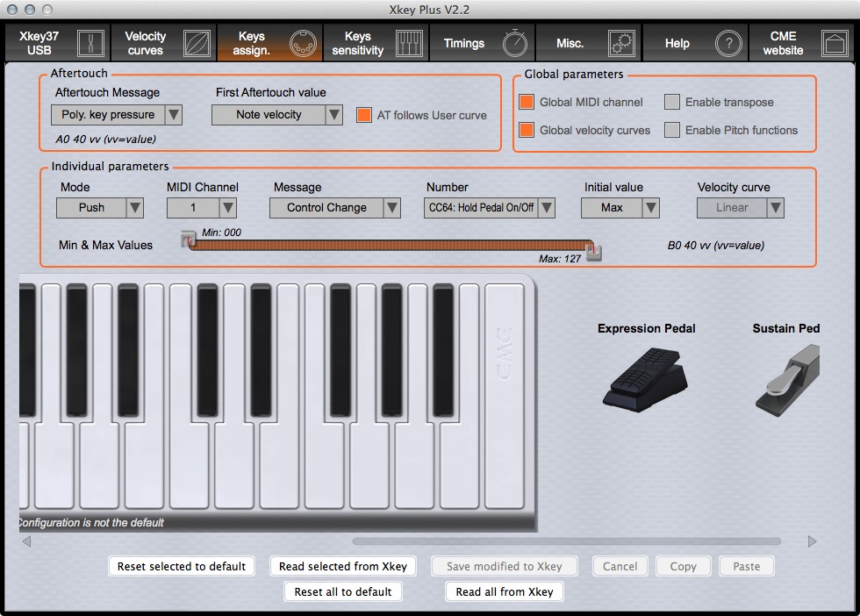Toggle the Global MIDI channel checkbox
This screenshot has height=616, width=860.
[x=527, y=102]
